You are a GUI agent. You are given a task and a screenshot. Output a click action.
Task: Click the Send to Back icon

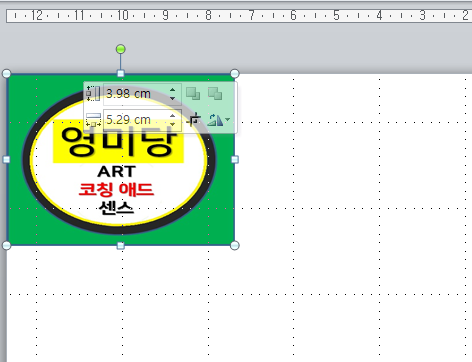pyautogui.click(x=215, y=94)
